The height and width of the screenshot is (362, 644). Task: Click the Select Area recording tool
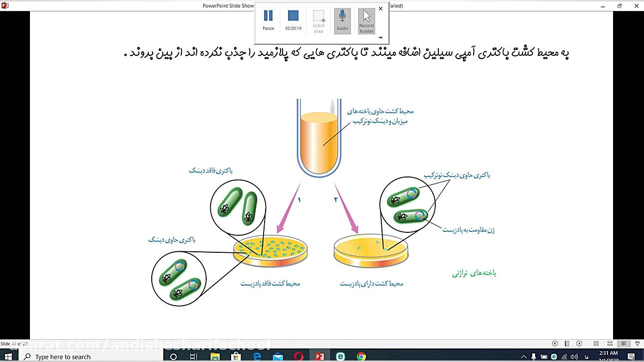coord(319,21)
